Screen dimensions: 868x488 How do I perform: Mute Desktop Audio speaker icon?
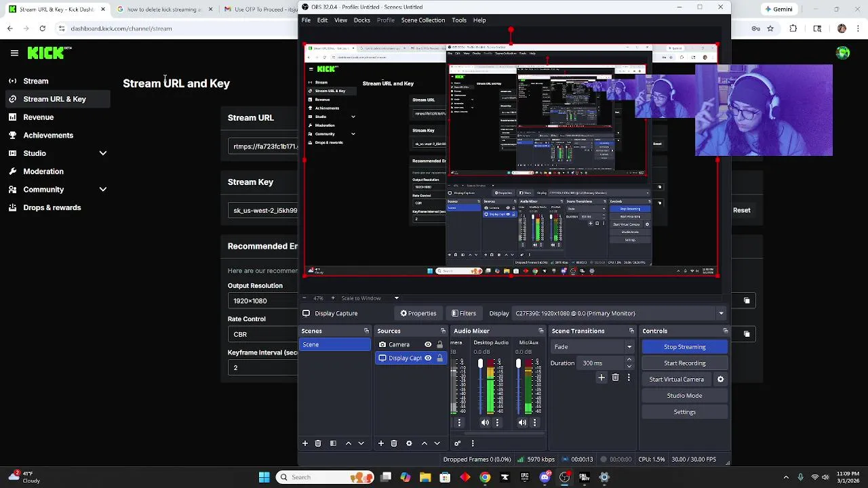(x=485, y=422)
